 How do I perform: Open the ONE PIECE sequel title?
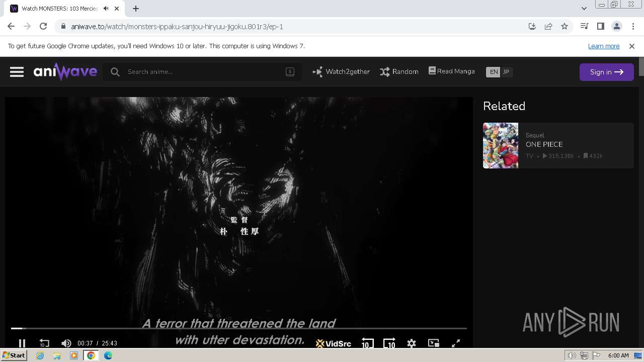coord(544,144)
